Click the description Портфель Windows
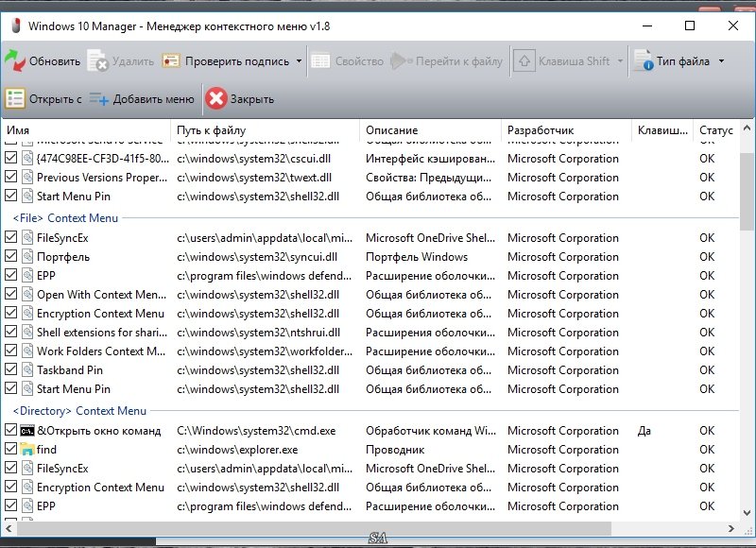 [x=417, y=257]
